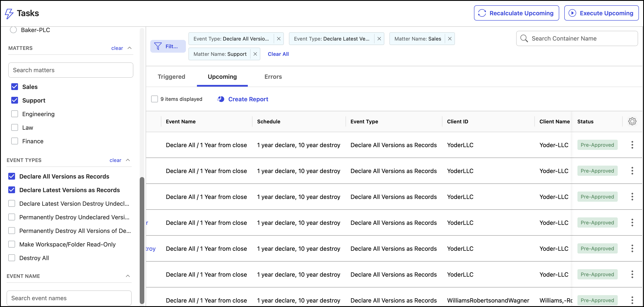Select the Baker-PLC radio button

click(13, 30)
